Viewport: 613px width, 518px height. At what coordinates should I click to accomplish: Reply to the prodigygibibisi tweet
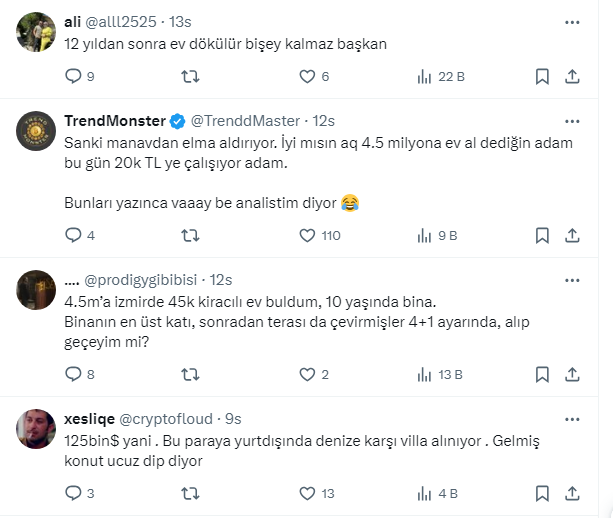point(73,375)
